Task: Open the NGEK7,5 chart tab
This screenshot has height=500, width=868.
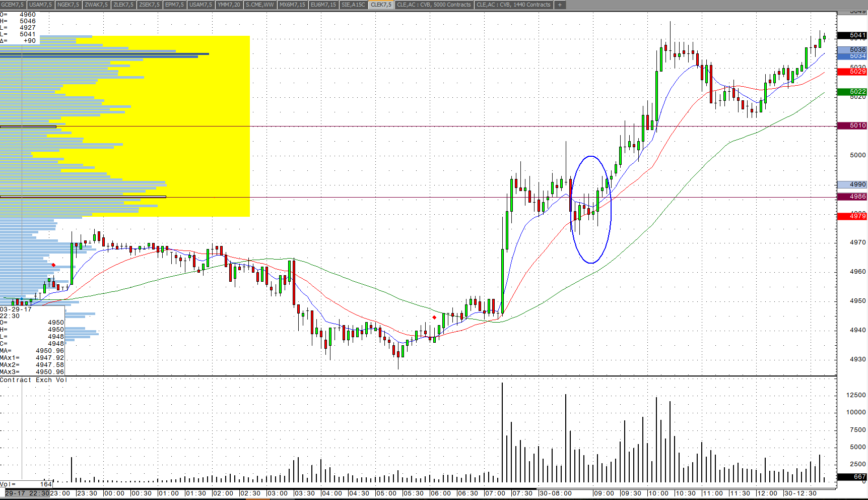Action: 68,5
